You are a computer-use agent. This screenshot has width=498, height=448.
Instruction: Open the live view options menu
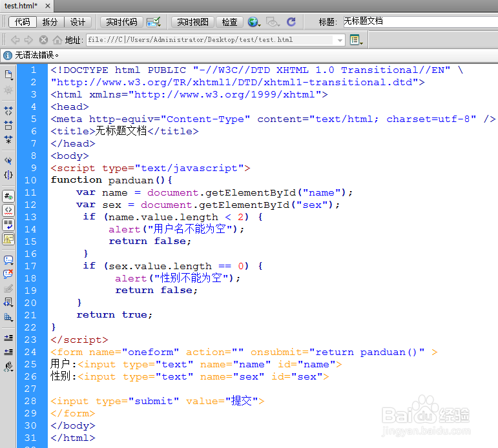click(x=356, y=40)
